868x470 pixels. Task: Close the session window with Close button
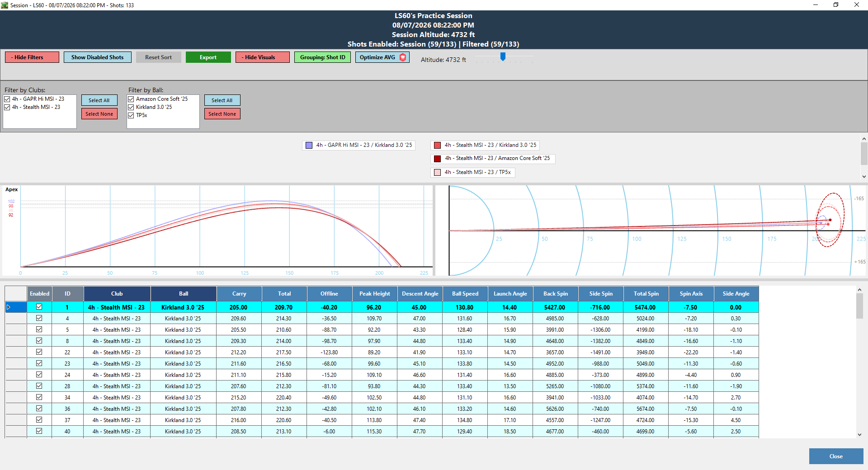click(836, 456)
